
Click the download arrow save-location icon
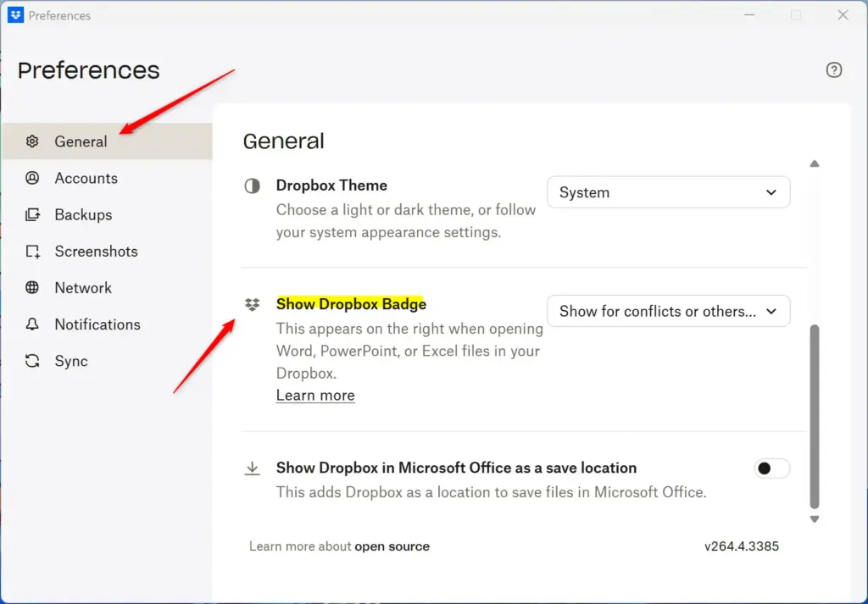point(252,468)
